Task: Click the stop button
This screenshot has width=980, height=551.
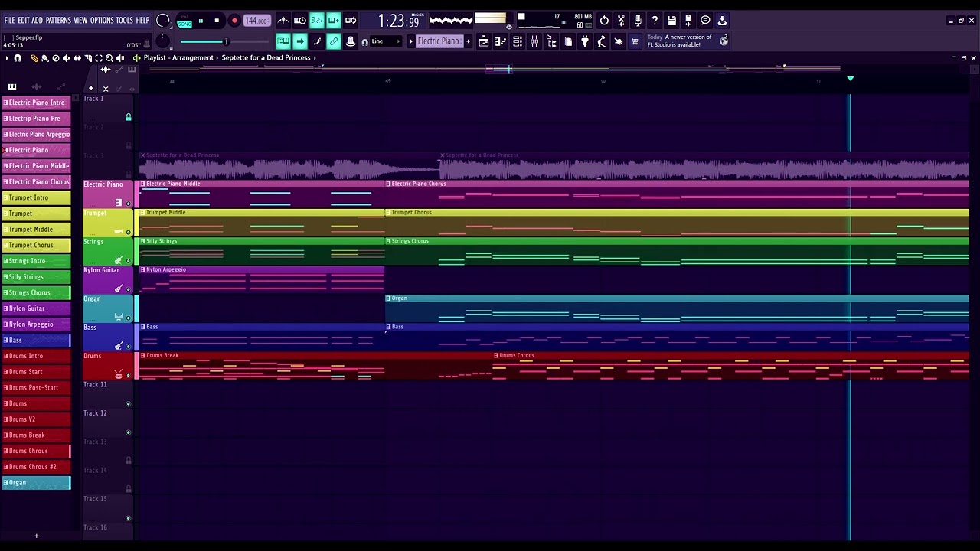Action: point(217,21)
